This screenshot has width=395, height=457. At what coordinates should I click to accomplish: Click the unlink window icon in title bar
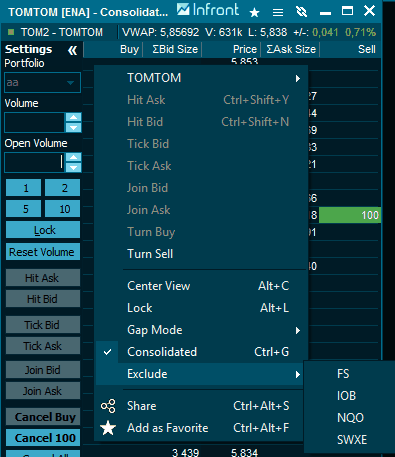pos(301,12)
